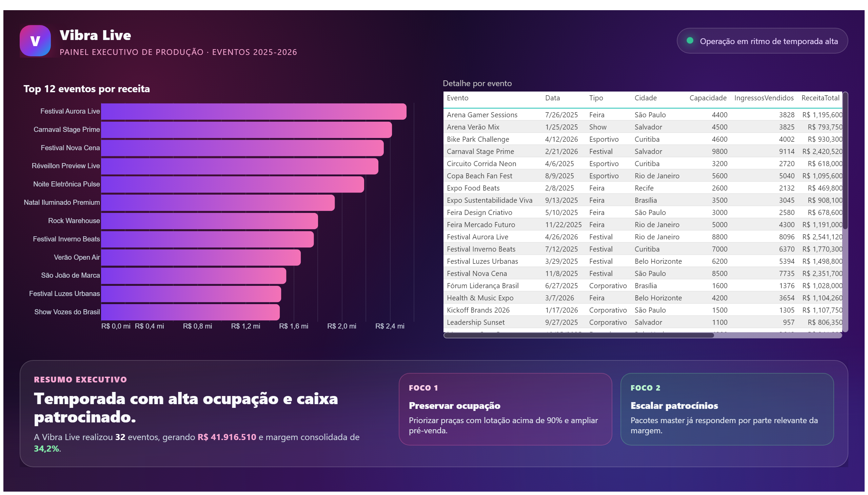This screenshot has height=495, width=868.
Task: Click the table vertical scrollbar thumb
Action: coord(845,161)
